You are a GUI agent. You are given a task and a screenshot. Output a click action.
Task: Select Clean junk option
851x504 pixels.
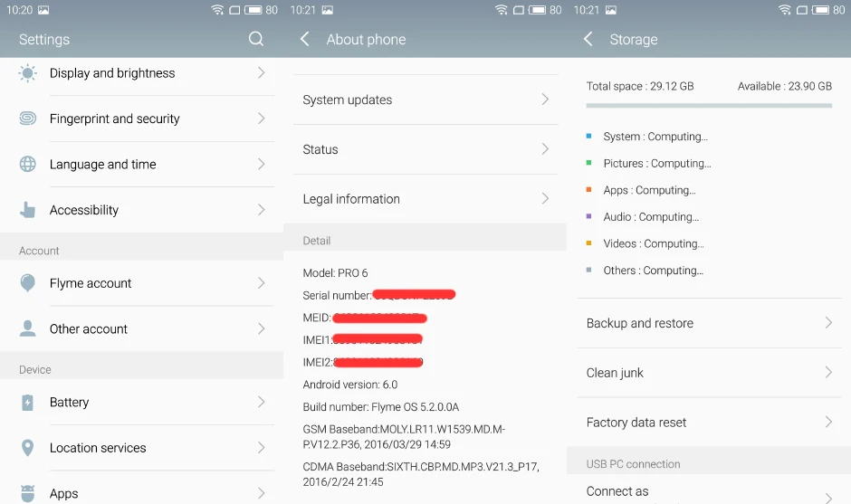(709, 373)
